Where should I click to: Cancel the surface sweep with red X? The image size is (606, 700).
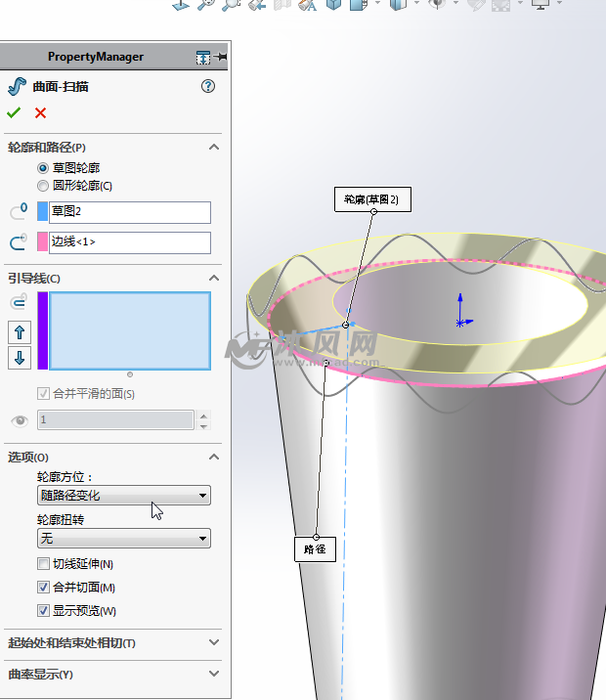[x=41, y=113]
